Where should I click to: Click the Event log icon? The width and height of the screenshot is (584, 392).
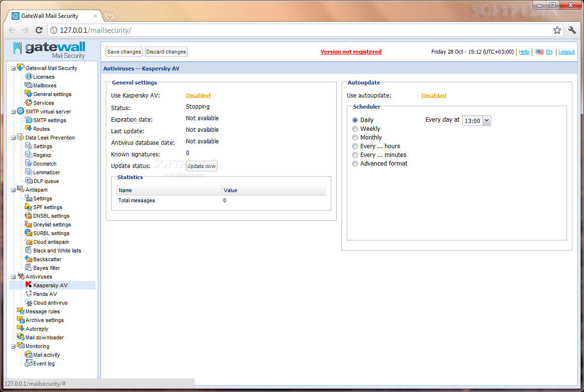28,364
